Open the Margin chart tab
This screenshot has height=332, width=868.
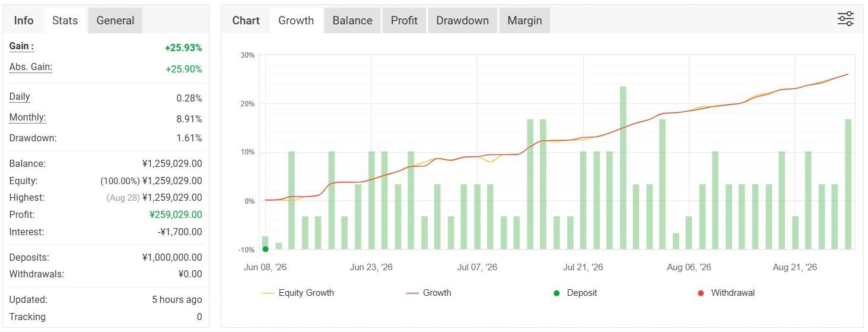(524, 21)
